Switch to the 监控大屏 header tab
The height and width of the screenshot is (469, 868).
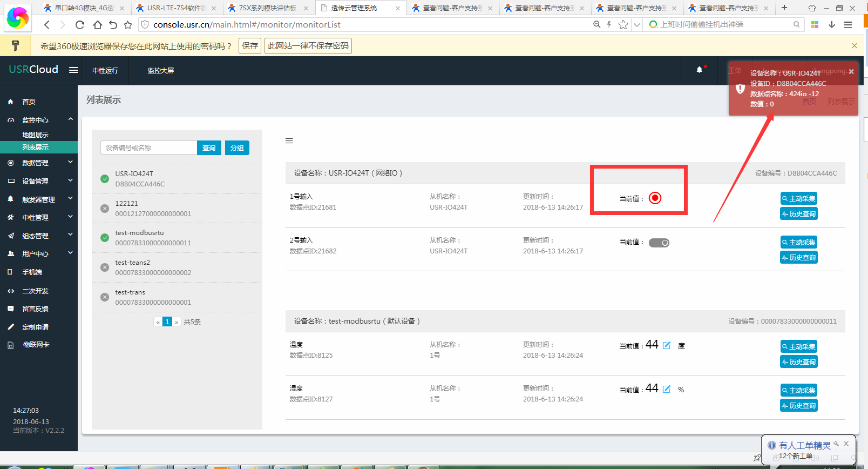point(161,71)
